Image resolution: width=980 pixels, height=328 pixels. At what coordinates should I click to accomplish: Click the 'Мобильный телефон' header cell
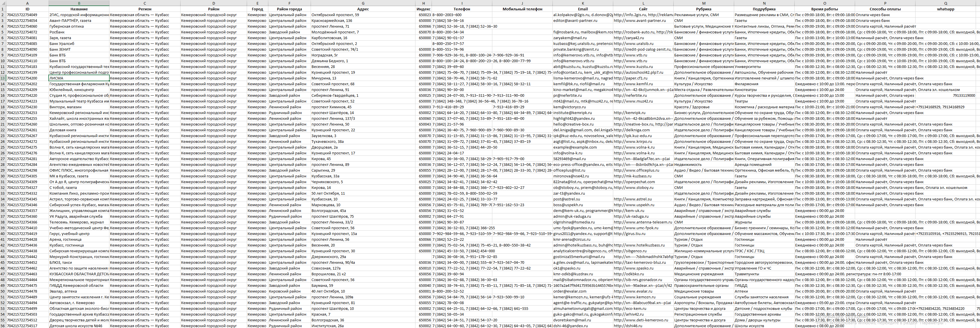(522, 9)
